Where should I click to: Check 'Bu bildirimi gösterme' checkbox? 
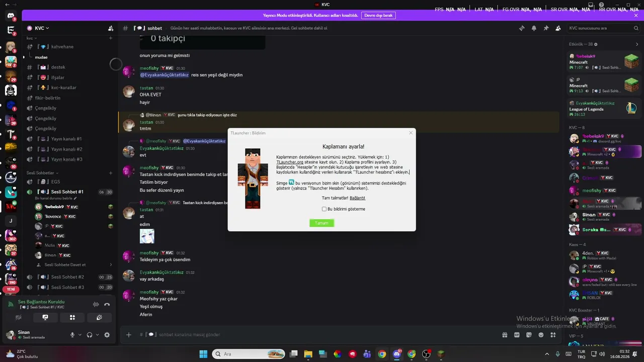coord(324,209)
